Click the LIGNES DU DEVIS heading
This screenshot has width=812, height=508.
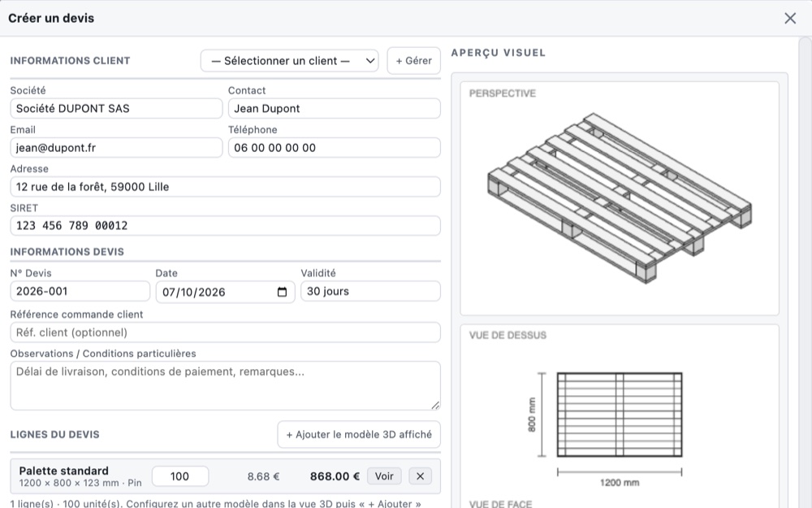coord(55,434)
